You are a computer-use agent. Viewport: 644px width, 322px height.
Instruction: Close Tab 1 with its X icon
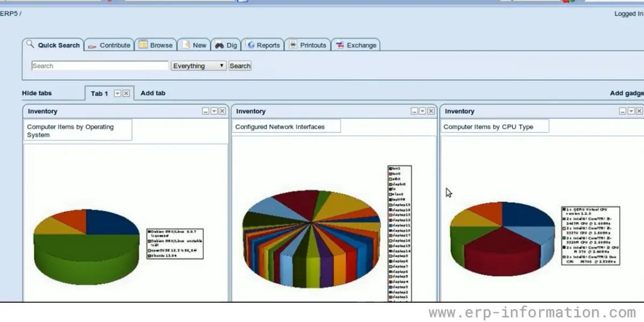(126, 93)
